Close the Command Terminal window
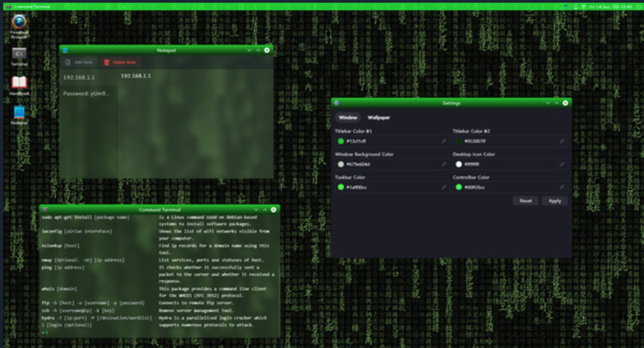 point(274,209)
